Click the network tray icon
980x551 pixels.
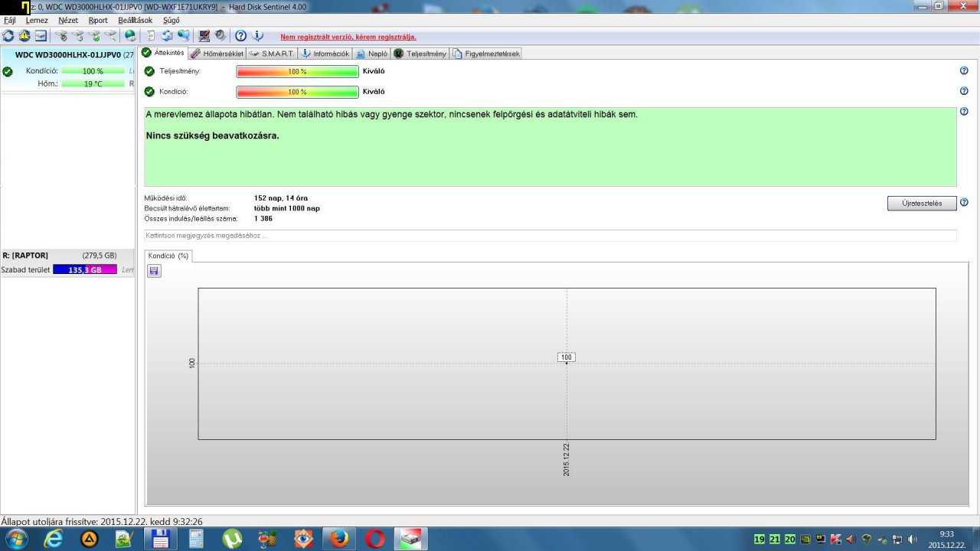tap(897, 540)
